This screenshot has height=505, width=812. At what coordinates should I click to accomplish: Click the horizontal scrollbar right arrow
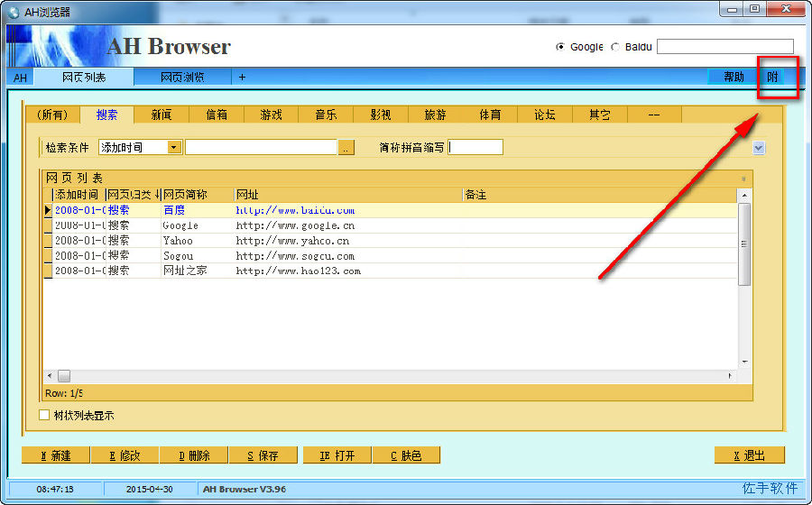[x=730, y=376]
